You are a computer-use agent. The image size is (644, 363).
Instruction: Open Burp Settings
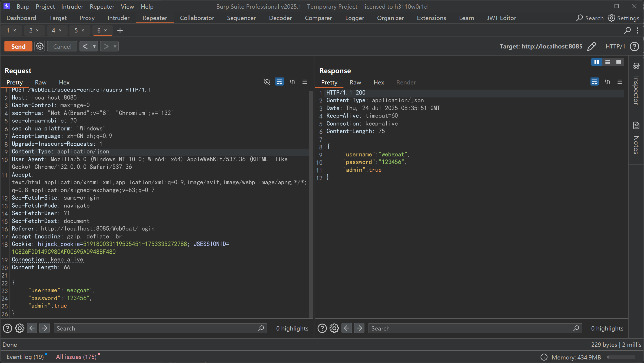click(624, 18)
